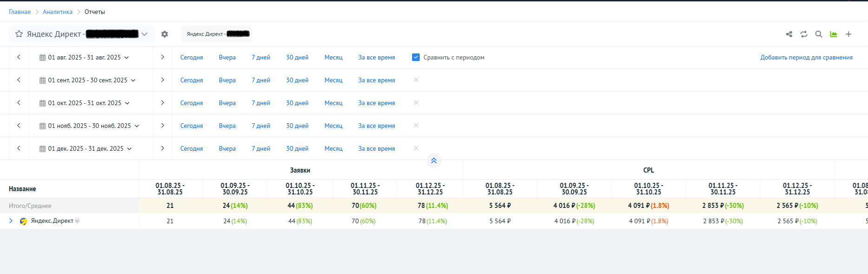
Task: Open date picker 01 авг. 2025 - 31 авг. 2025
Action: click(84, 57)
